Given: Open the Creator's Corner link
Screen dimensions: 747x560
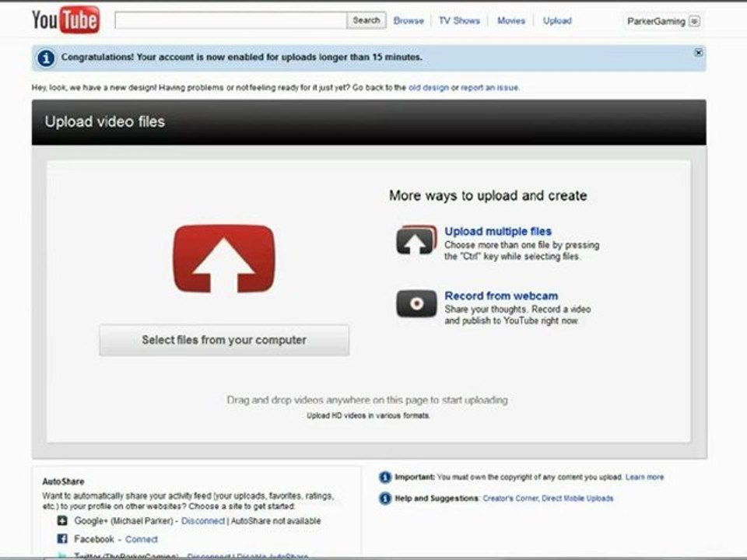Looking at the screenshot, I should click(510, 499).
